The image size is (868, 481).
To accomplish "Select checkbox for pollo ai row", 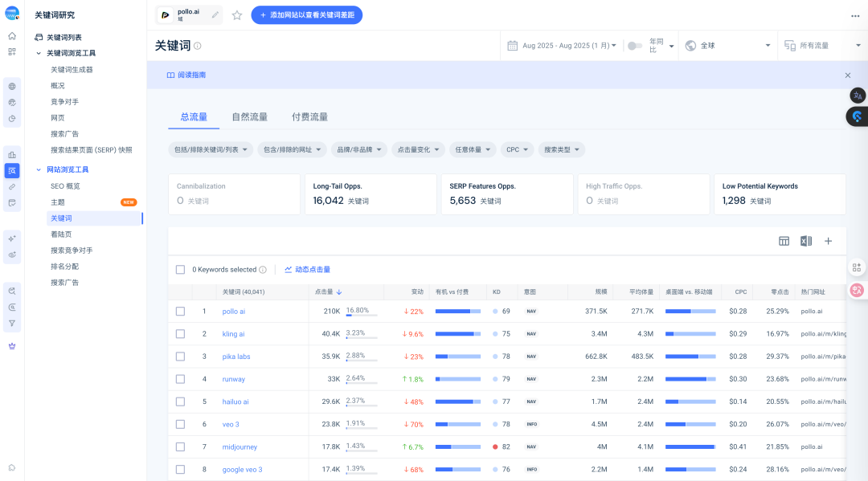I will tap(181, 312).
